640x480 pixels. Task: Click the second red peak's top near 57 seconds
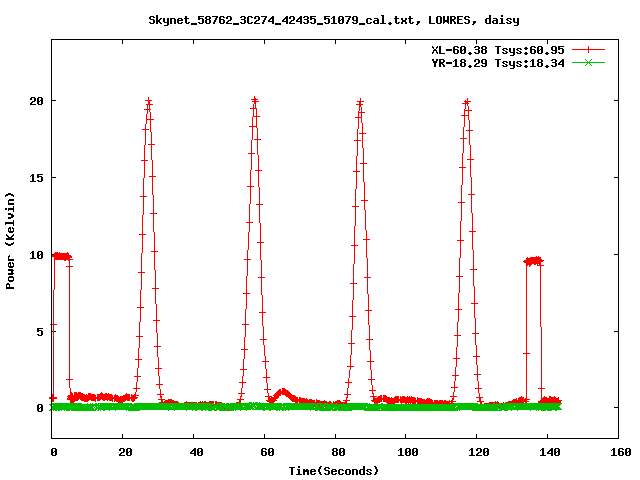[255, 100]
